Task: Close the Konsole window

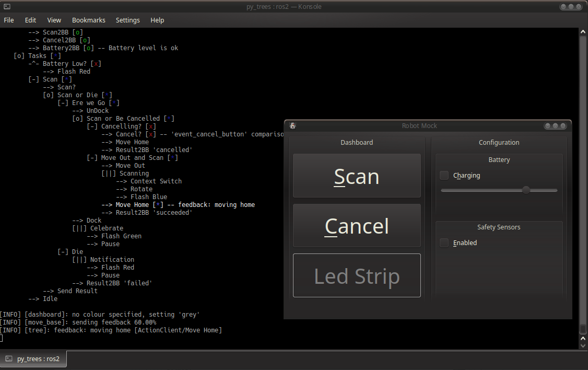Action: (579, 6)
